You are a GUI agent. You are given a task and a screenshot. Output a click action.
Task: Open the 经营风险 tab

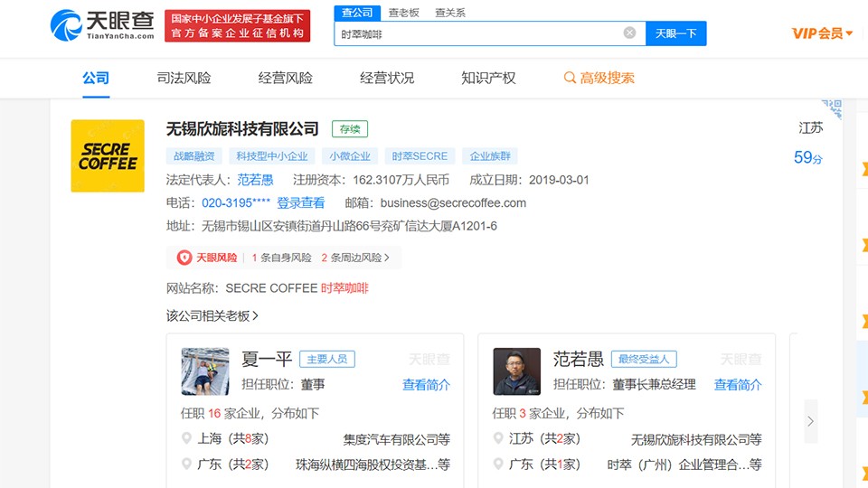tap(285, 78)
